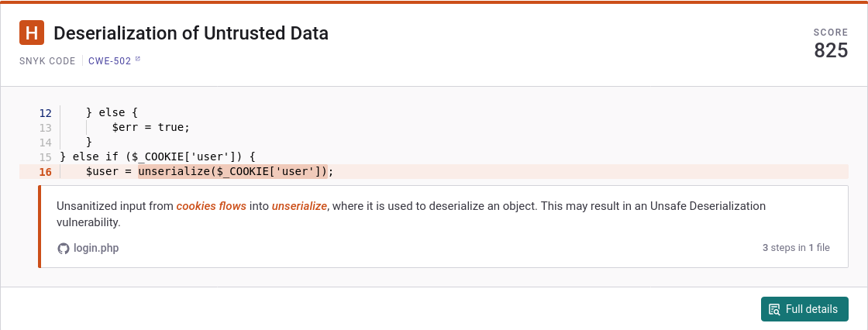The width and height of the screenshot is (868, 330).
Task: Click the Deserialization of Untrusted Data title
Action: pyautogui.click(x=191, y=33)
